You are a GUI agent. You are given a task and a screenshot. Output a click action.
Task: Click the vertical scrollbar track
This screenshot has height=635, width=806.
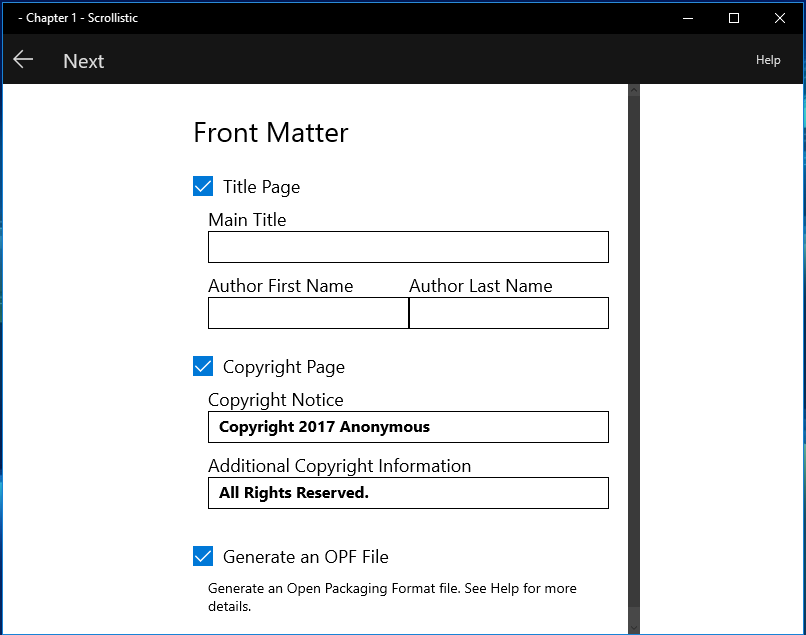click(x=634, y=352)
